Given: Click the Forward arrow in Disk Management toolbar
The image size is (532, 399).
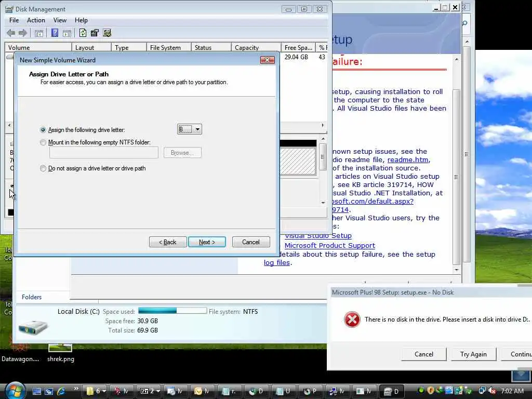Looking at the screenshot, I should click(x=23, y=33).
